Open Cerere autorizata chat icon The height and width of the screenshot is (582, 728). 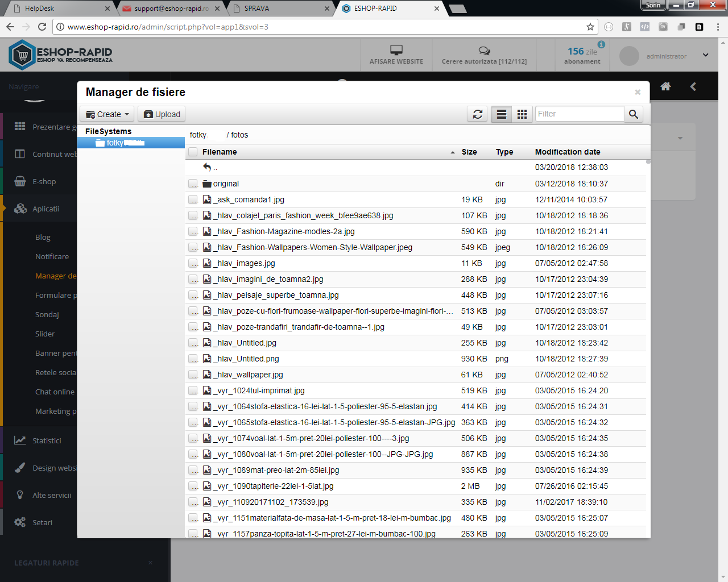484,51
